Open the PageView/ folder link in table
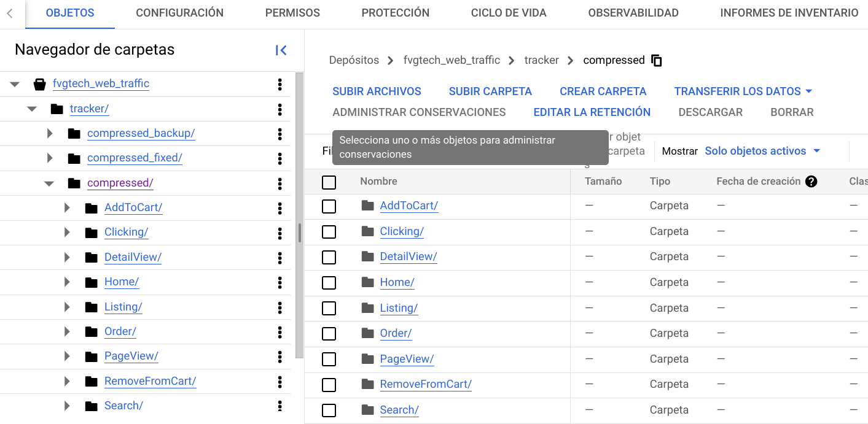This screenshot has width=868, height=424. coord(407,359)
